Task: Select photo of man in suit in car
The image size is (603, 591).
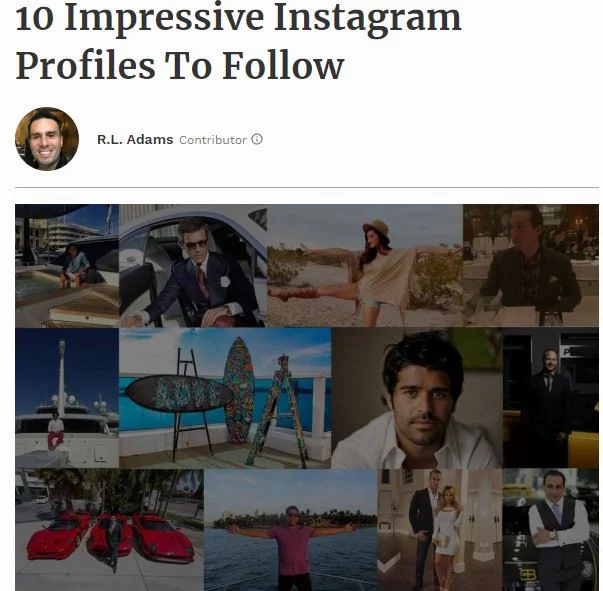Action: 193,266
